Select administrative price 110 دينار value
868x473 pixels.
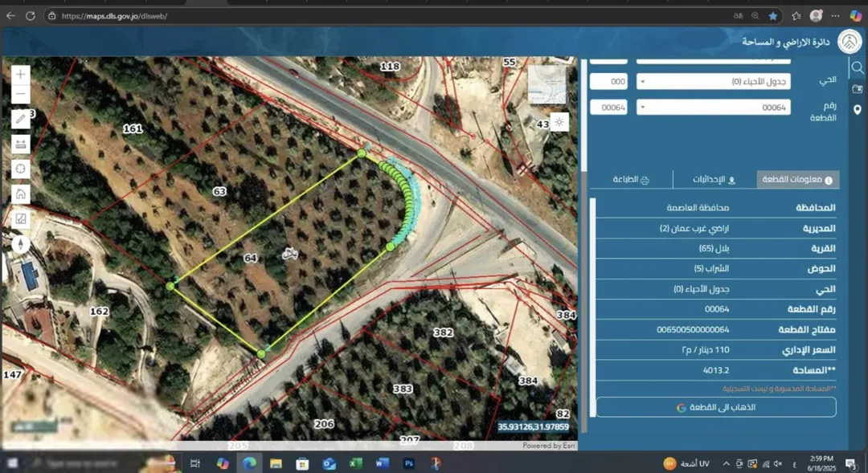(x=706, y=349)
